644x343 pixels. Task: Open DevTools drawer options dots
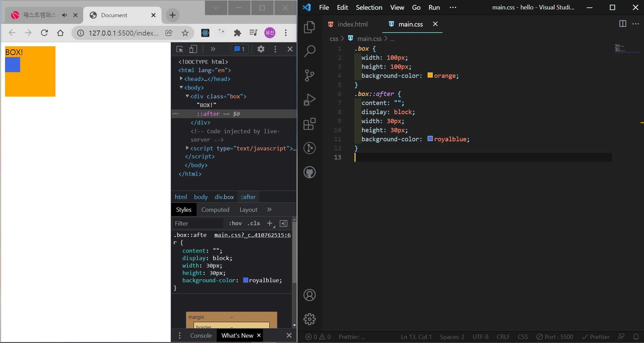[180, 335]
